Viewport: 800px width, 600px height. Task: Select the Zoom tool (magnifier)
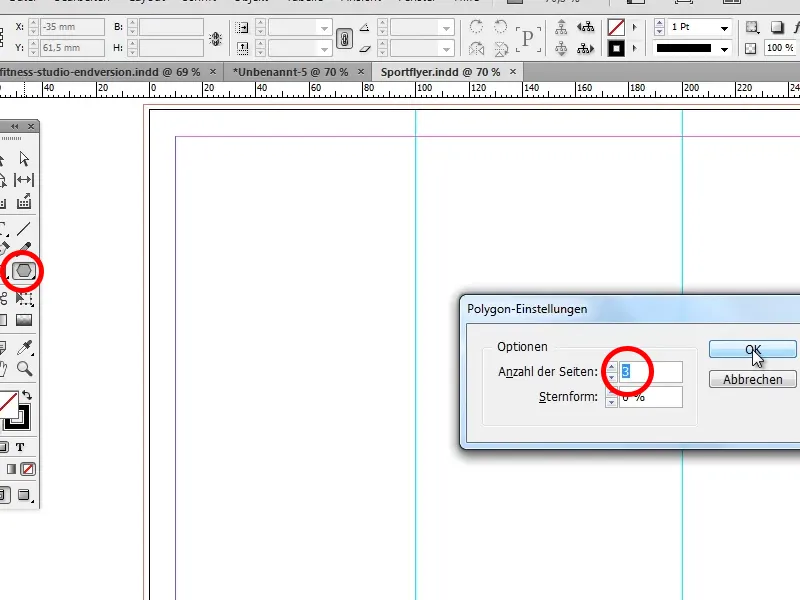(25, 367)
